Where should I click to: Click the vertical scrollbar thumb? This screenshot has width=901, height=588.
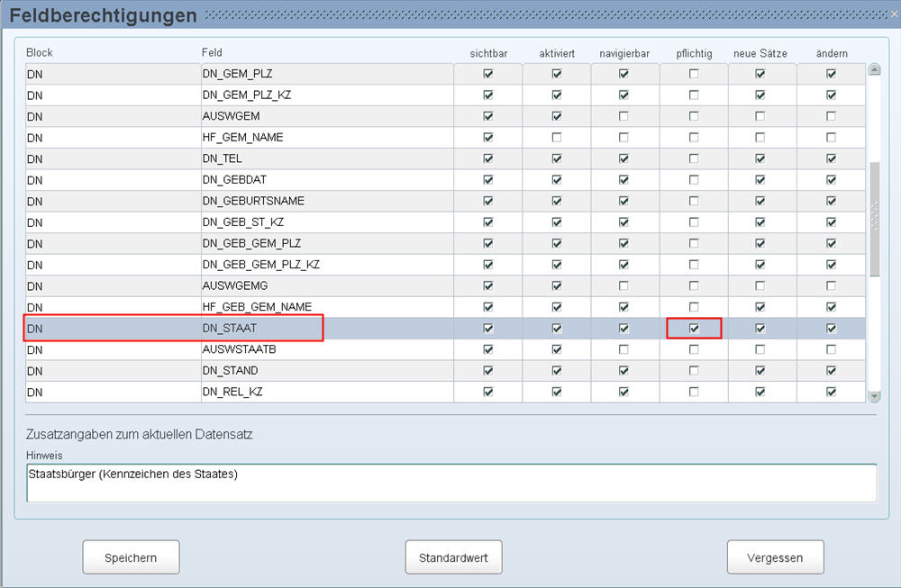coord(874,216)
